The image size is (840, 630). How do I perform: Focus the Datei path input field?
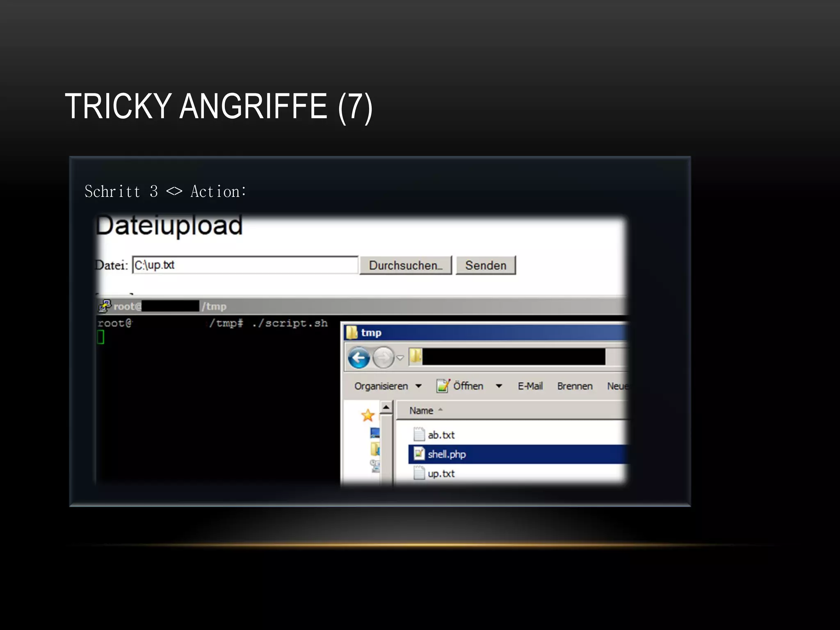point(245,265)
